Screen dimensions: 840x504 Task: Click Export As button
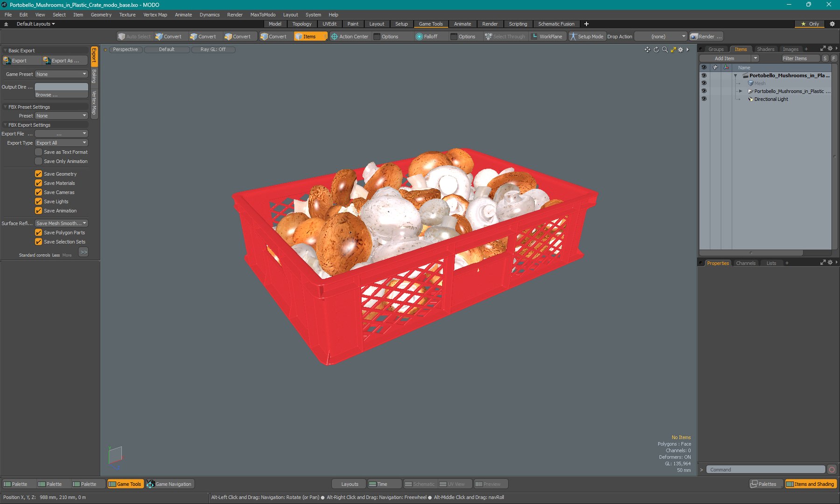pos(65,61)
